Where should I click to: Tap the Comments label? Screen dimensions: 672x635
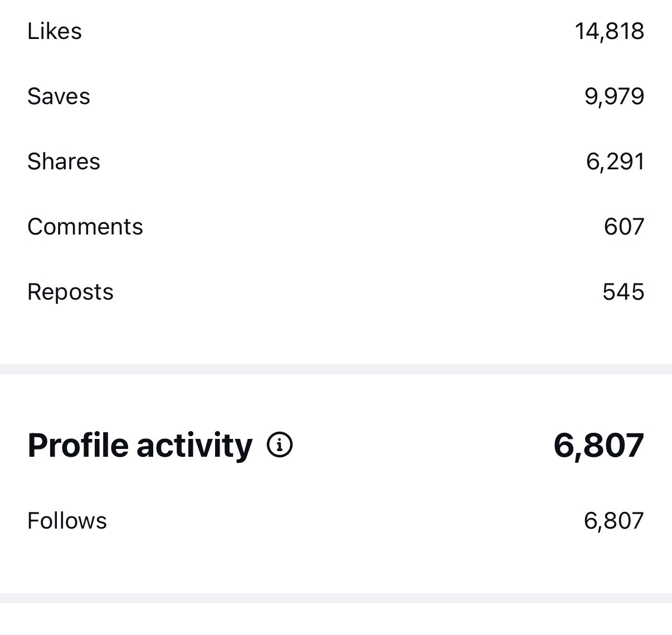[x=85, y=227]
